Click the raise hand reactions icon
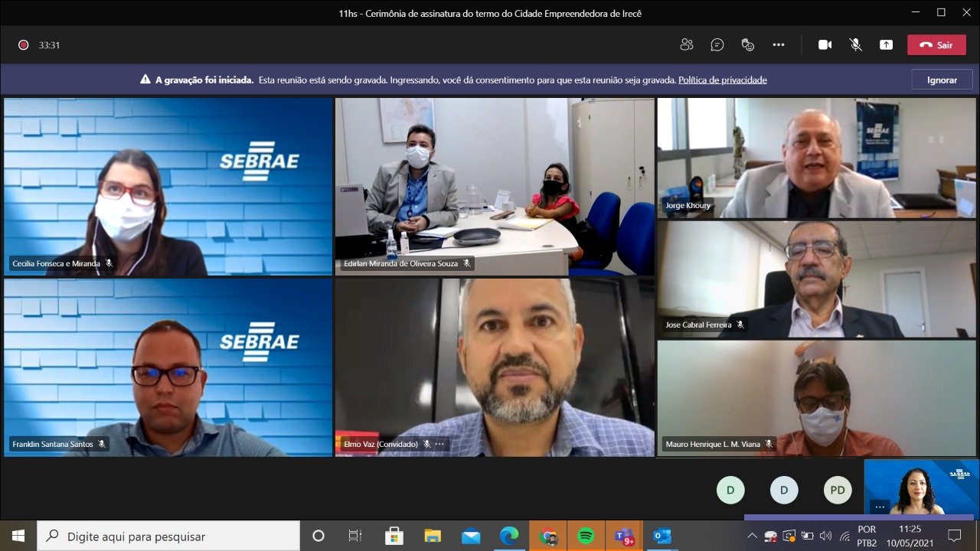Screen dimensions: 980x551 [748, 45]
